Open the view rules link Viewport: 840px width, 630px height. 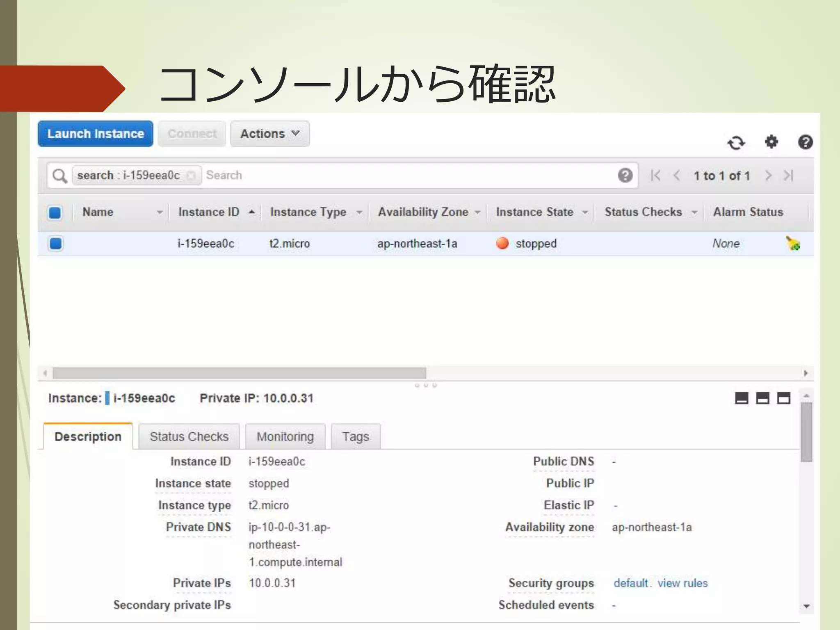682,583
